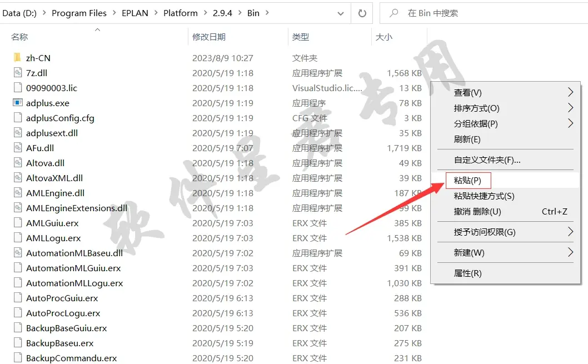Refresh the folder with the address bar button
This screenshot has width=588, height=364.
362,13
